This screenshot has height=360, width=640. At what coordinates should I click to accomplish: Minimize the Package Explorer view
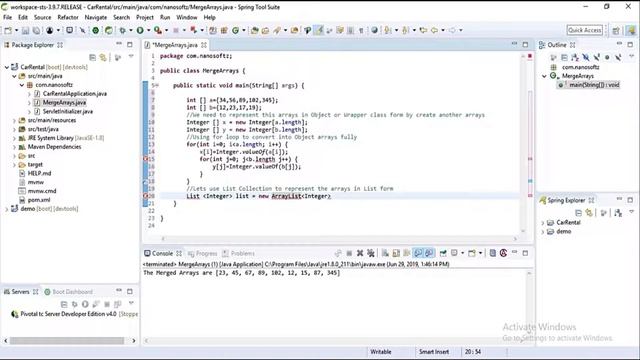pyautogui.click(x=119, y=44)
